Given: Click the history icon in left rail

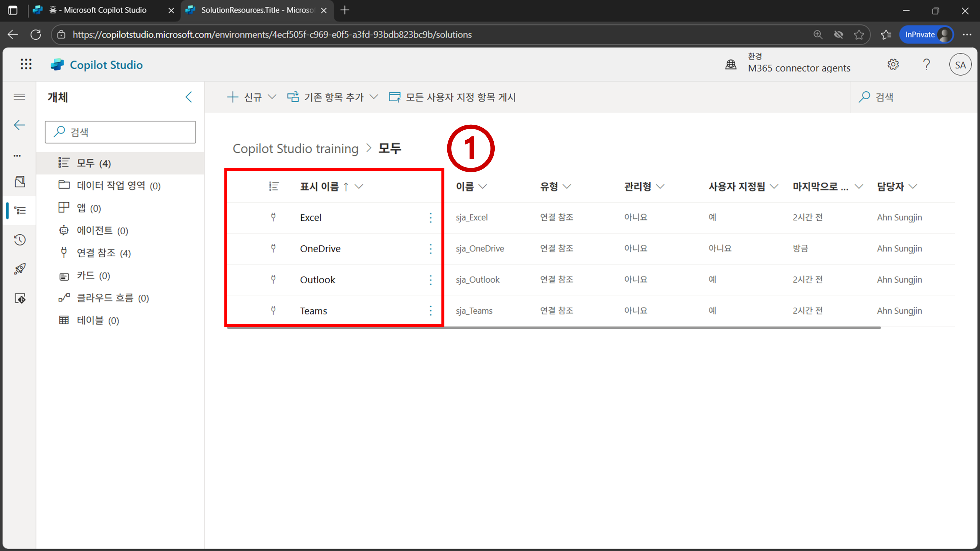Looking at the screenshot, I should coord(20,240).
